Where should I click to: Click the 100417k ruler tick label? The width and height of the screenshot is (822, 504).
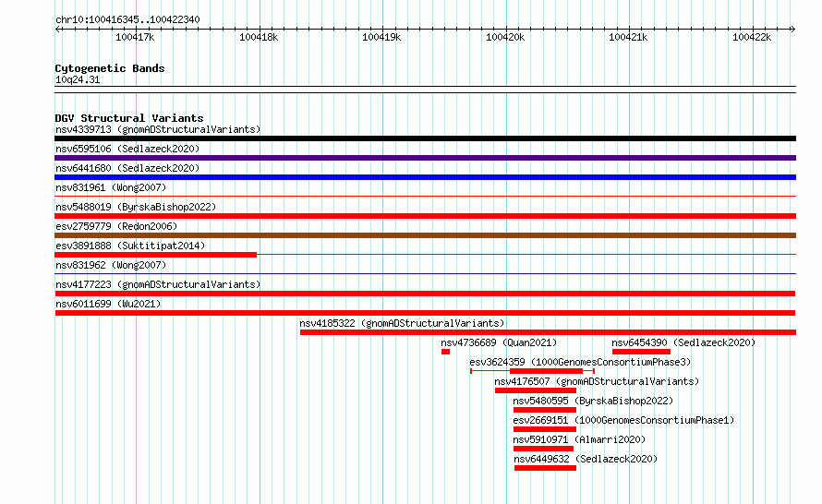tap(135, 37)
